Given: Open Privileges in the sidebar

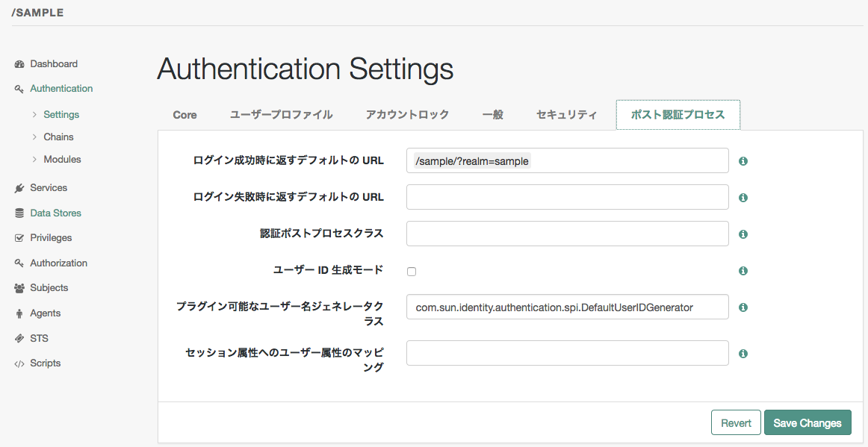Looking at the screenshot, I should (51, 238).
